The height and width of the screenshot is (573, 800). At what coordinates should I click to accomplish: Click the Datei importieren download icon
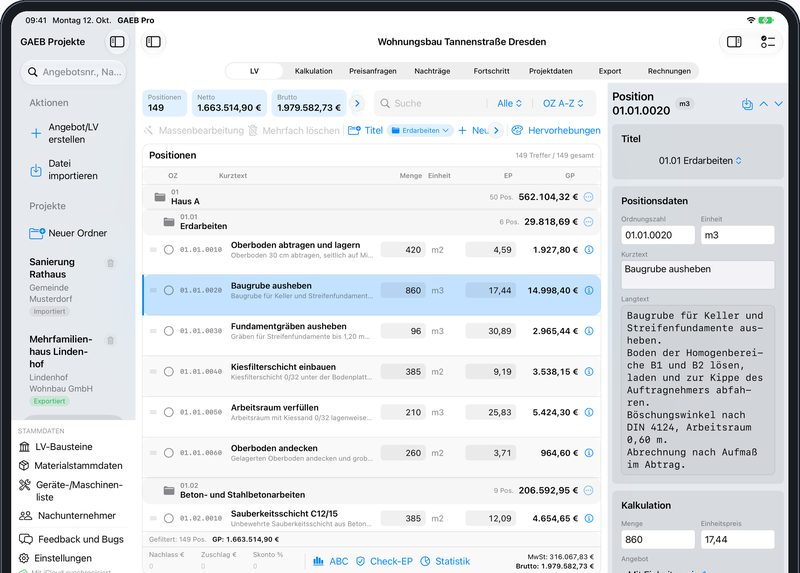point(36,170)
